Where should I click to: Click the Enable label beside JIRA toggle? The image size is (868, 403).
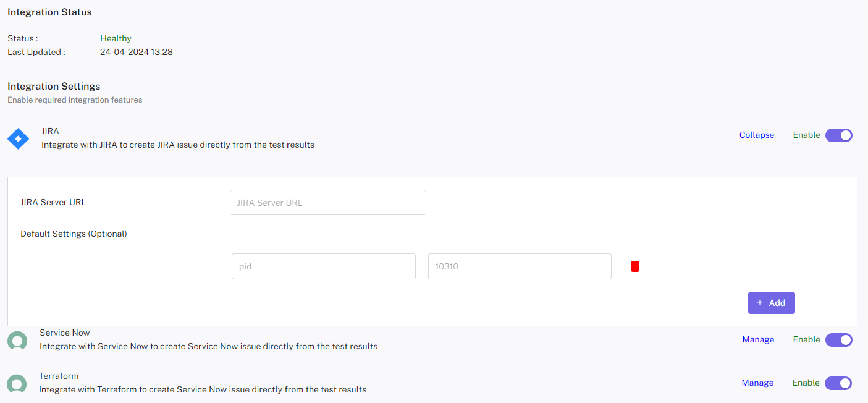[806, 135]
